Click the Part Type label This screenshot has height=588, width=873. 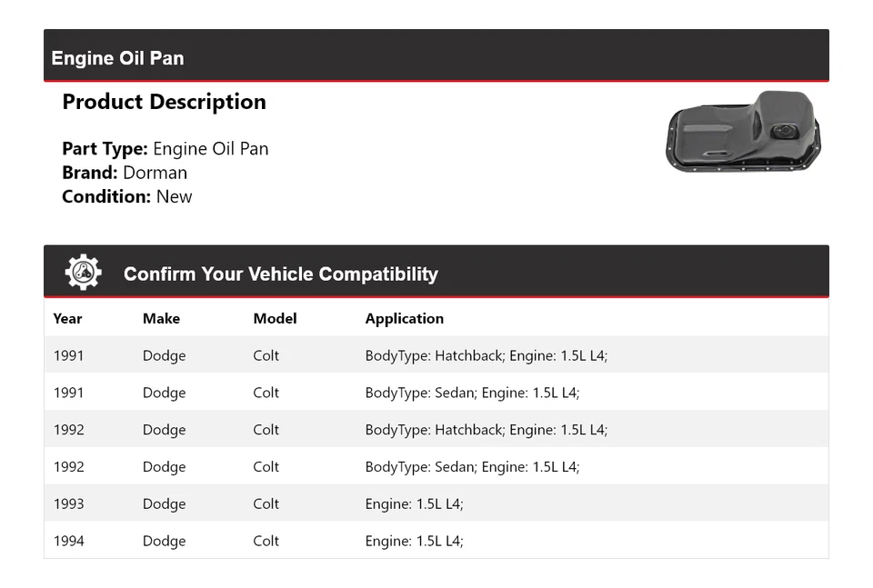pos(105,149)
